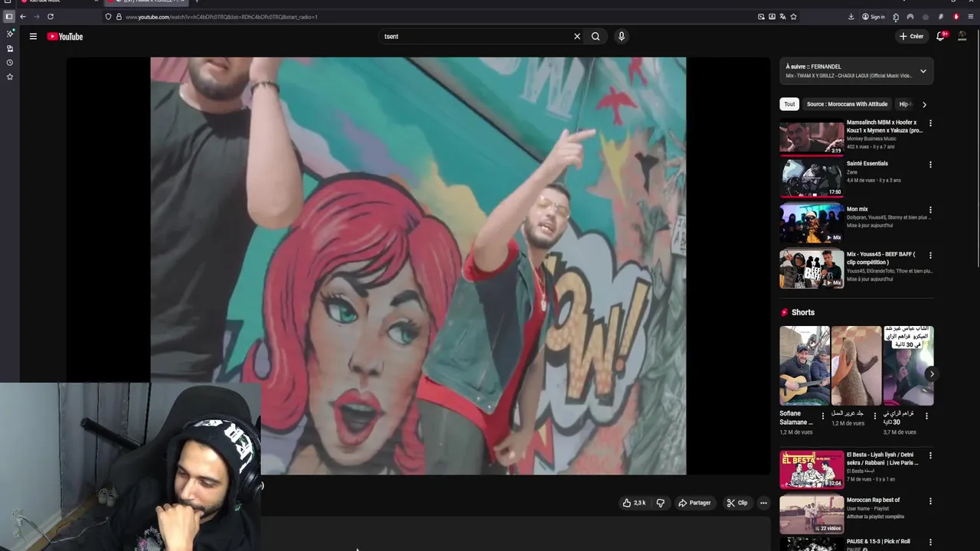Click Sign in in the browser toolbar
This screenshot has height=551, width=980.
tap(874, 16)
